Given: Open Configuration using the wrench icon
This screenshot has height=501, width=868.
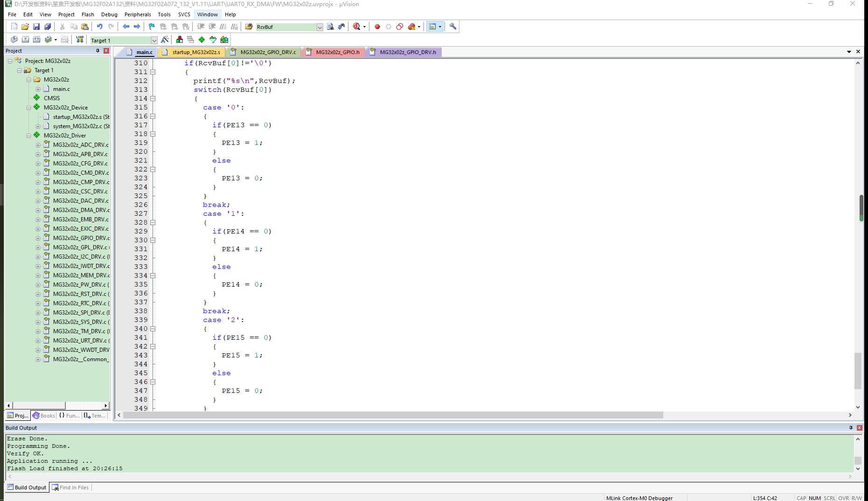Looking at the screenshot, I should pos(453,27).
